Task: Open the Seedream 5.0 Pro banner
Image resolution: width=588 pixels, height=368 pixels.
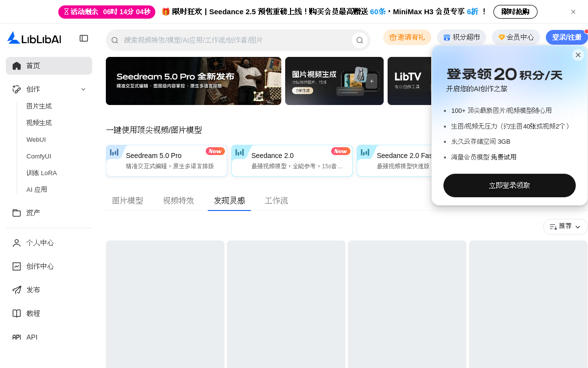Action: pyautogui.click(x=194, y=81)
